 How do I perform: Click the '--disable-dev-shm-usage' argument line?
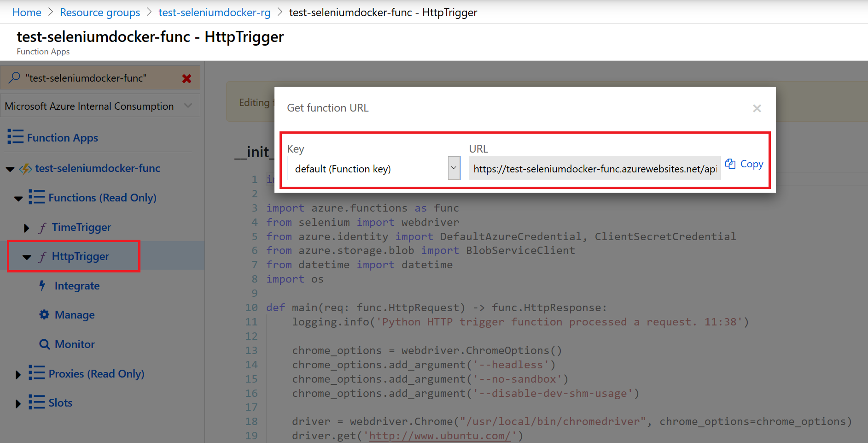click(466, 393)
